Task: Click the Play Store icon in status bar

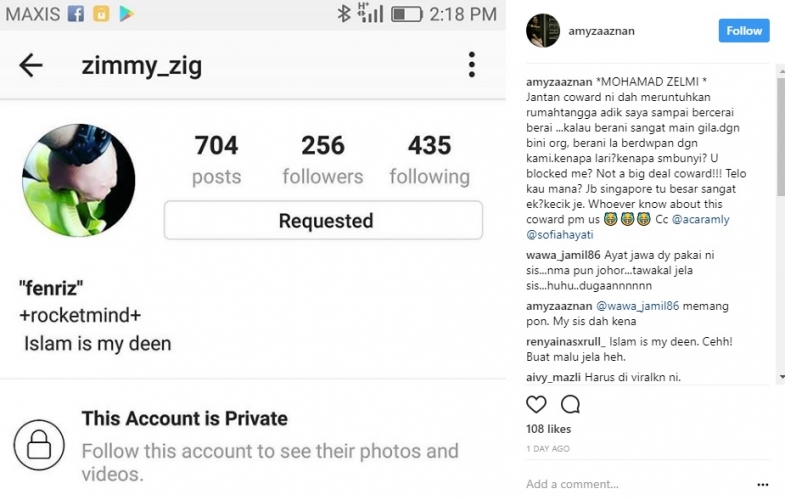Action: coord(127,14)
